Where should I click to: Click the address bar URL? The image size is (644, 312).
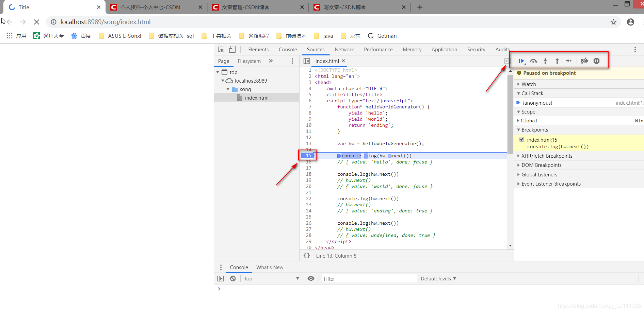click(106, 22)
